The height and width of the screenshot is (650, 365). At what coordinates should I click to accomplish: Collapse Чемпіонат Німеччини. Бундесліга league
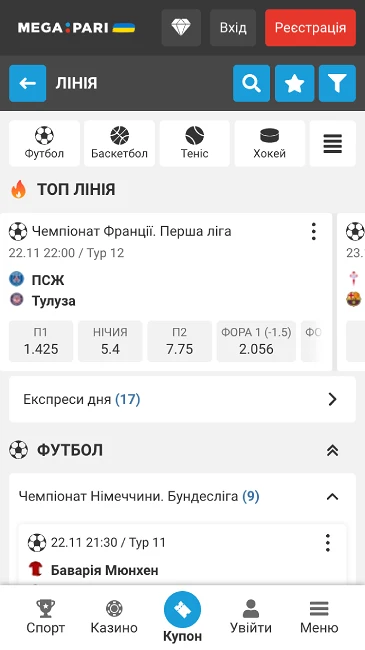point(332,497)
